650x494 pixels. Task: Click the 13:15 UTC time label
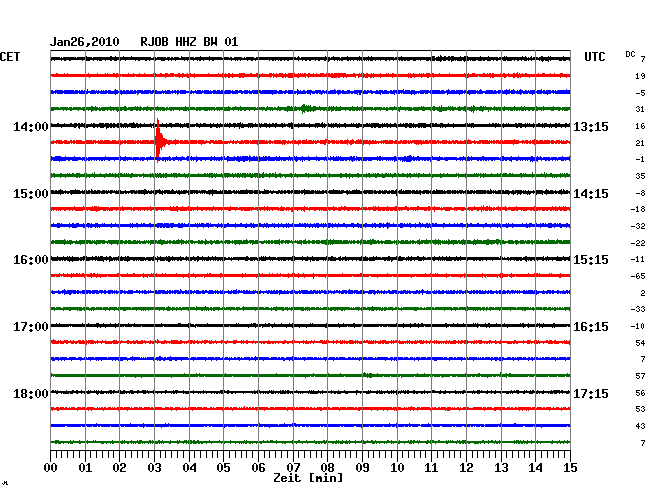591,126
